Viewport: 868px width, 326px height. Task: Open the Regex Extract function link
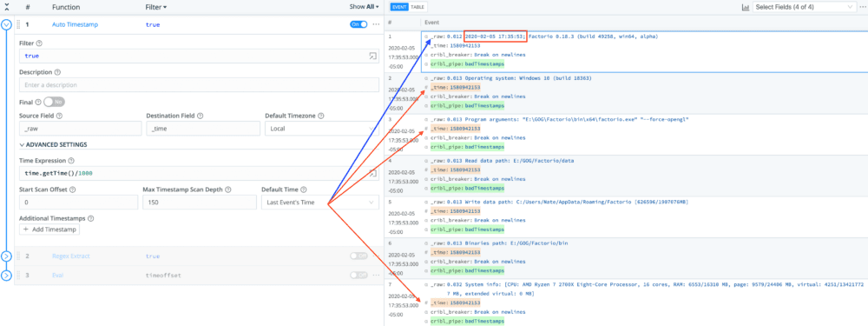71,256
